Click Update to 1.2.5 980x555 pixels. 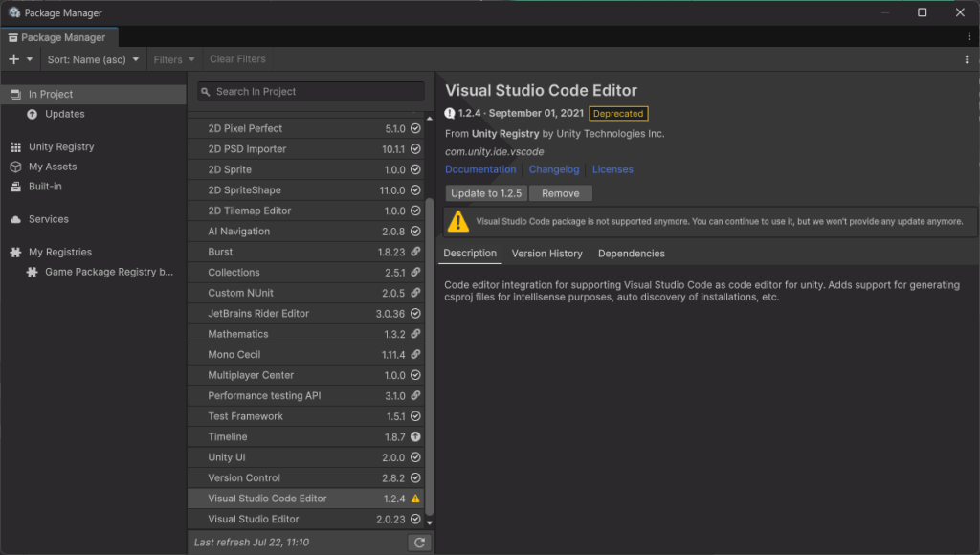486,193
